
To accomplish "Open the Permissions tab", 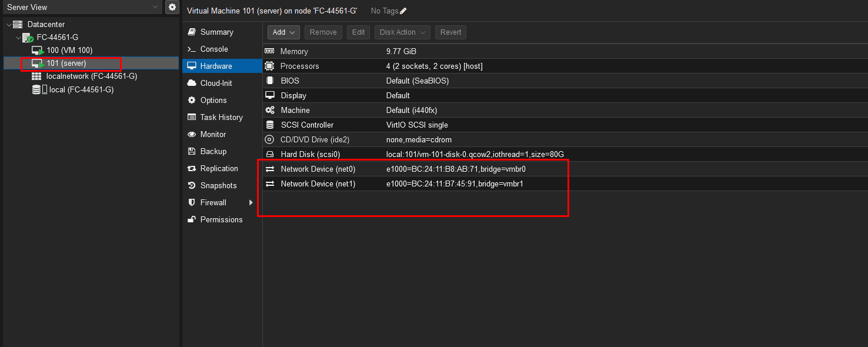I will click(x=222, y=220).
